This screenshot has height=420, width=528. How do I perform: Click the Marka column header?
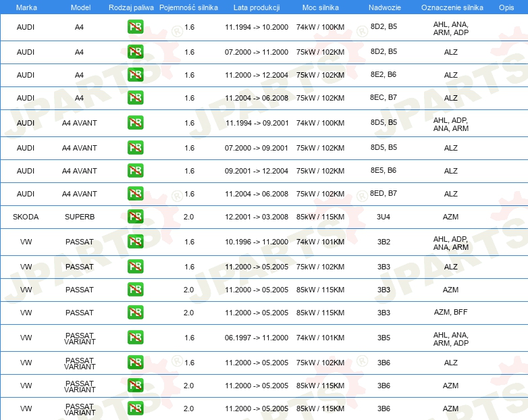point(26,7)
